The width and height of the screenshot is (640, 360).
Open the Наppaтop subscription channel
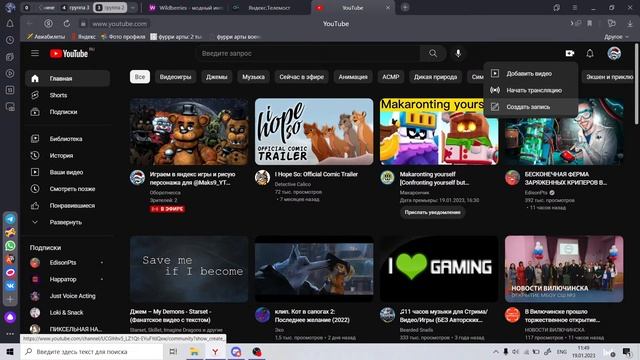[67, 280]
